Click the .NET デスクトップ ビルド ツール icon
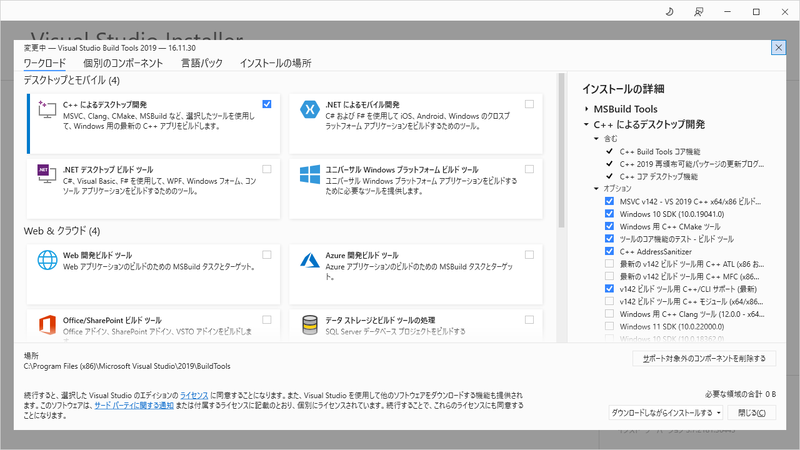This screenshot has width=800, height=450. pos(47,174)
